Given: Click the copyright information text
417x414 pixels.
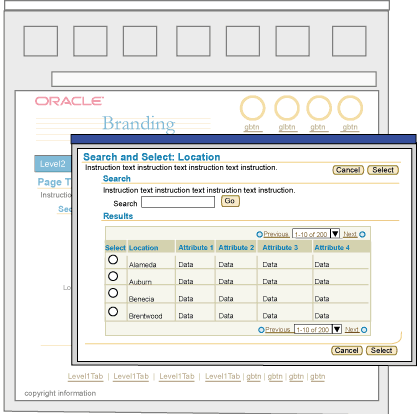Looking at the screenshot, I should pos(60,393).
